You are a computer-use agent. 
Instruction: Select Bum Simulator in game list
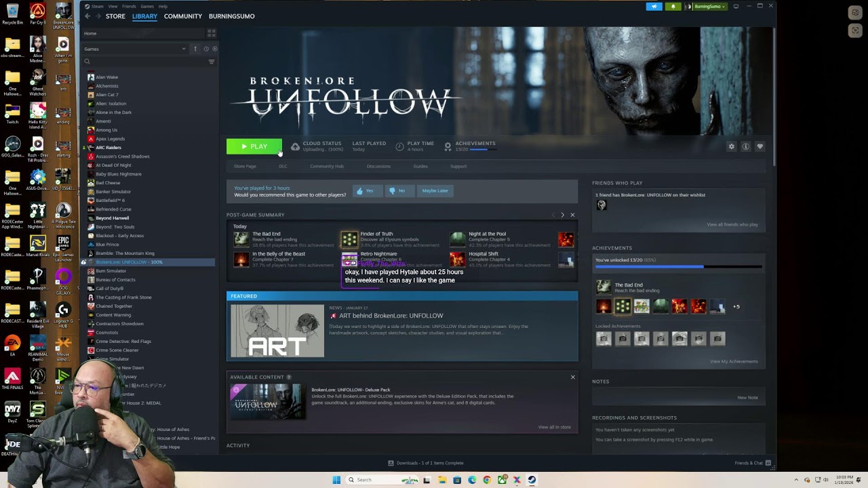111,271
